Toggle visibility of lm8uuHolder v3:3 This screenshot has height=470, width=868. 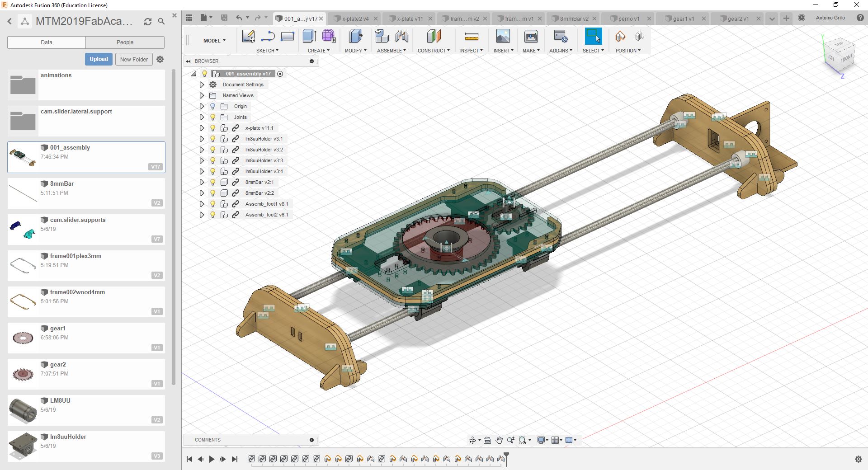(212, 160)
